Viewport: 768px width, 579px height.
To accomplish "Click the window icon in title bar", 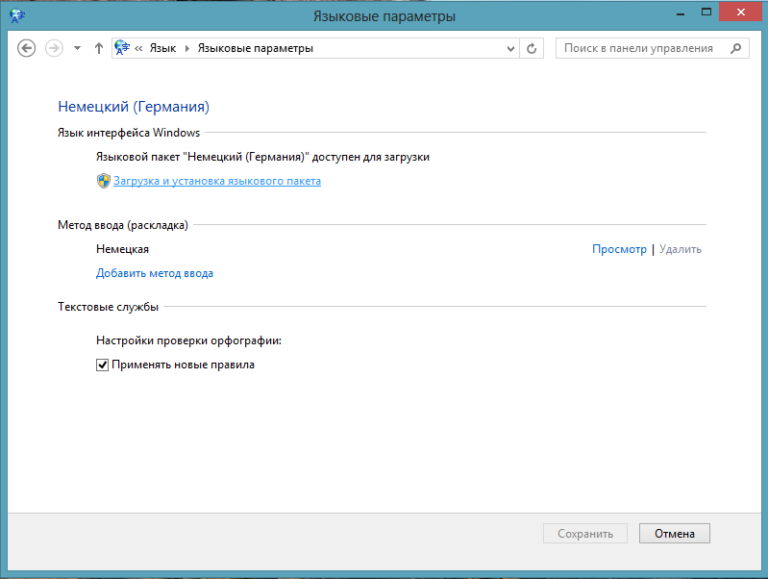I will coord(17,16).
